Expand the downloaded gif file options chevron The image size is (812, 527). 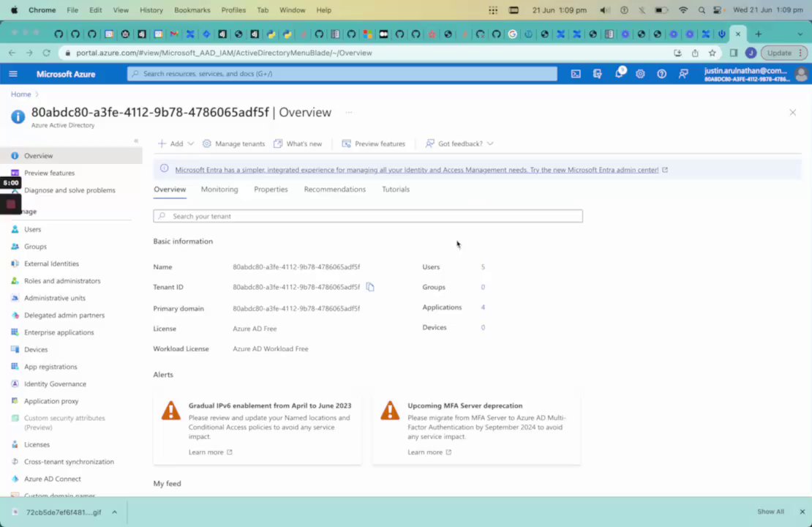coord(114,512)
